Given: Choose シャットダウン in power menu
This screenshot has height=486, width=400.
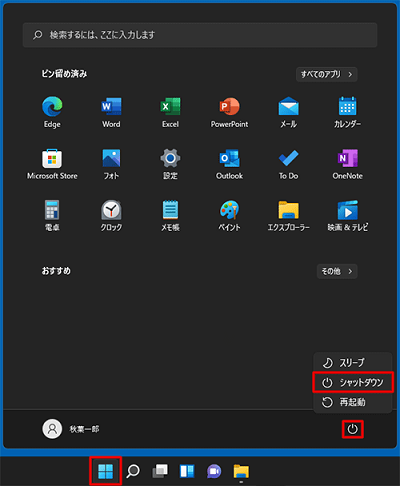Looking at the screenshot, I should click(353, 382).
